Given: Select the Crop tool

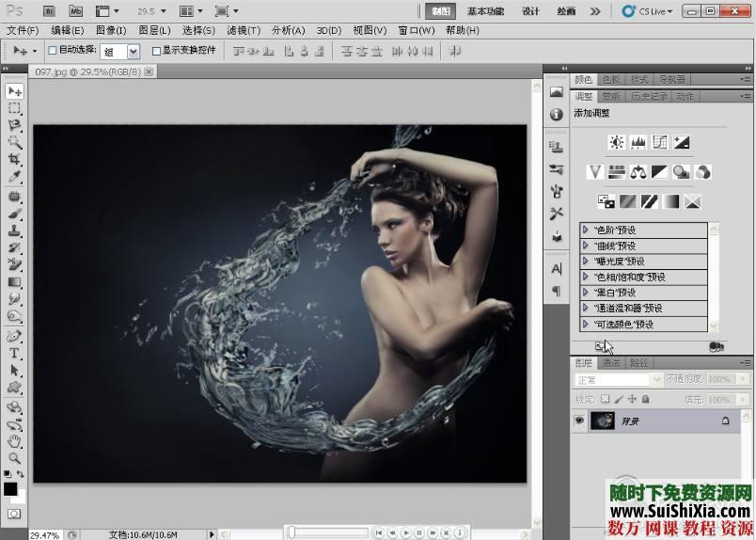Looking at the screenshot, I should (x=14, y=160).
